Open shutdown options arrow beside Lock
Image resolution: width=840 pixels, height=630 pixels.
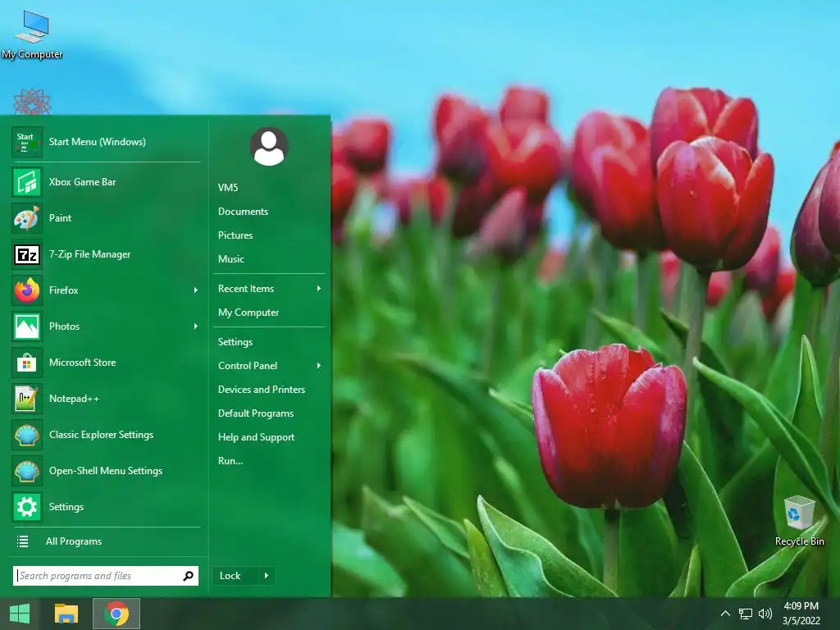click(267, 576)
